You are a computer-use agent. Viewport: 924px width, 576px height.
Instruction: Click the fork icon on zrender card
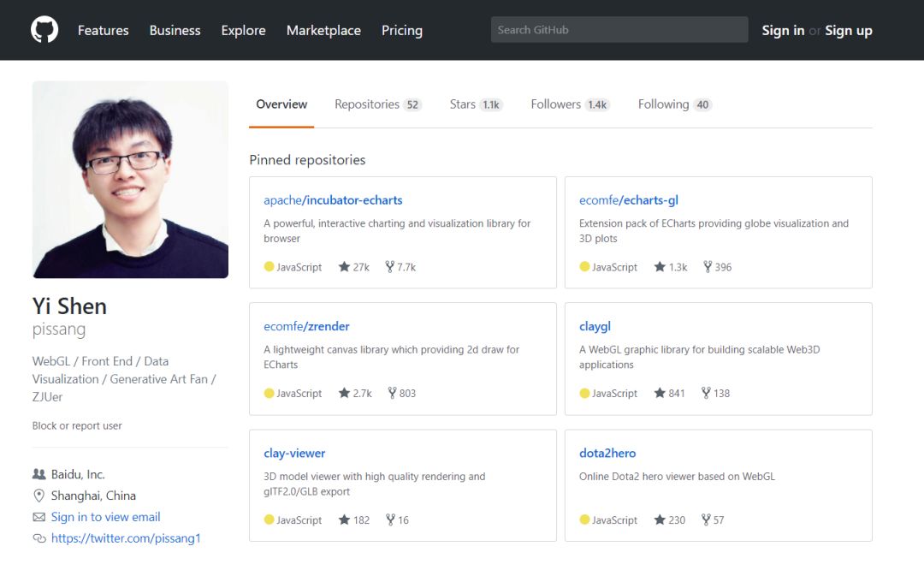pos(392,393)
